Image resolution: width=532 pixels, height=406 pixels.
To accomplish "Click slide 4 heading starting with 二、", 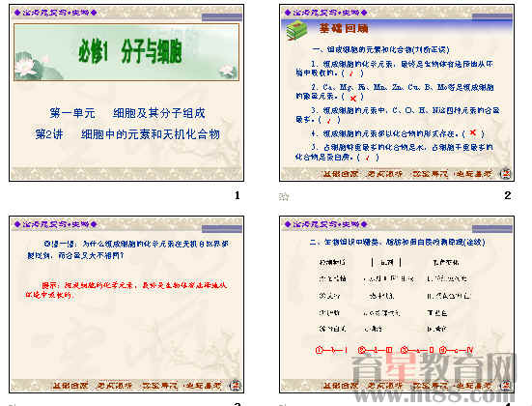I will pos(397,242).
